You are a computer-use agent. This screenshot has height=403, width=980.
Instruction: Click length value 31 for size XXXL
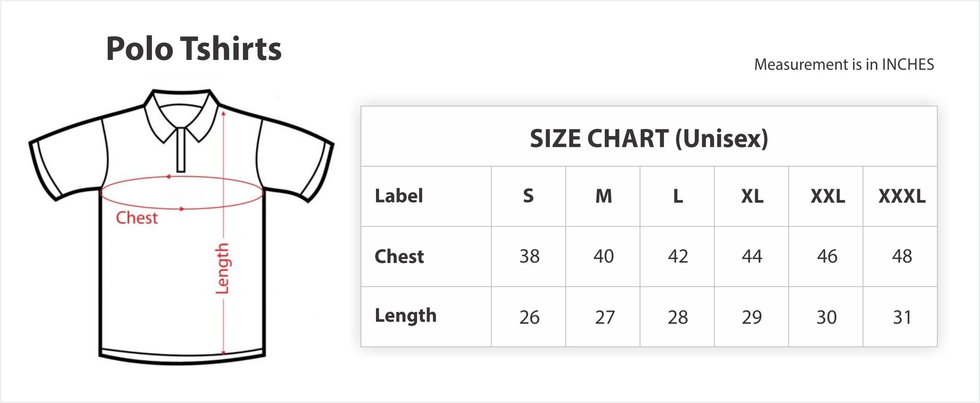pyautogui.click(x=901, y=317)
